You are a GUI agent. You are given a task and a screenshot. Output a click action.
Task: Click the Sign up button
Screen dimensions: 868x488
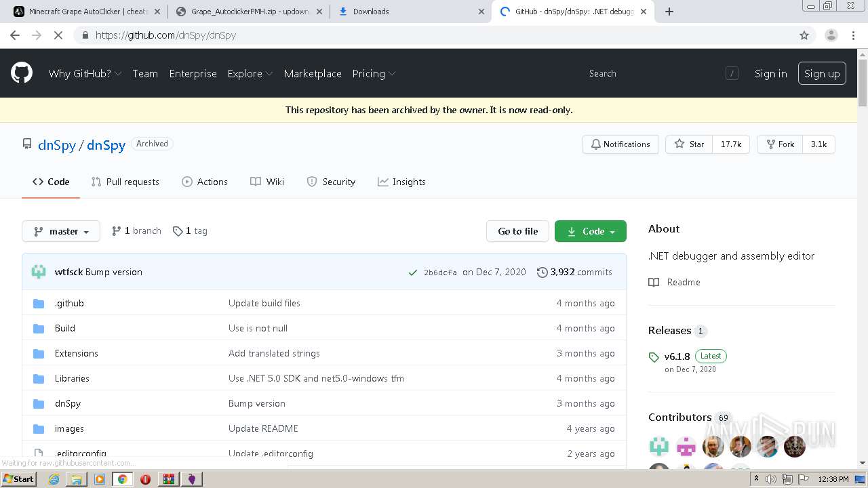click(822, 73)
